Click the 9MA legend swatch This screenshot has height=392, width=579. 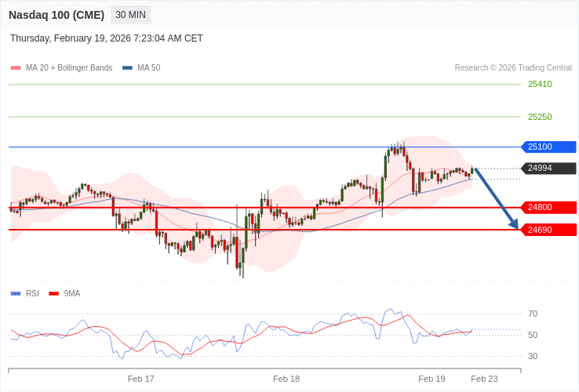tap(53, 294)
